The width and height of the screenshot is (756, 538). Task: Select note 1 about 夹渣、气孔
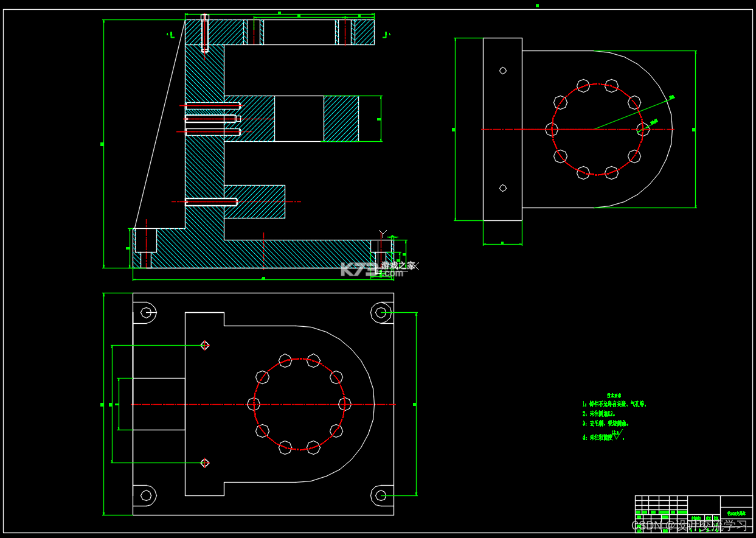click(x=614, y=404)
